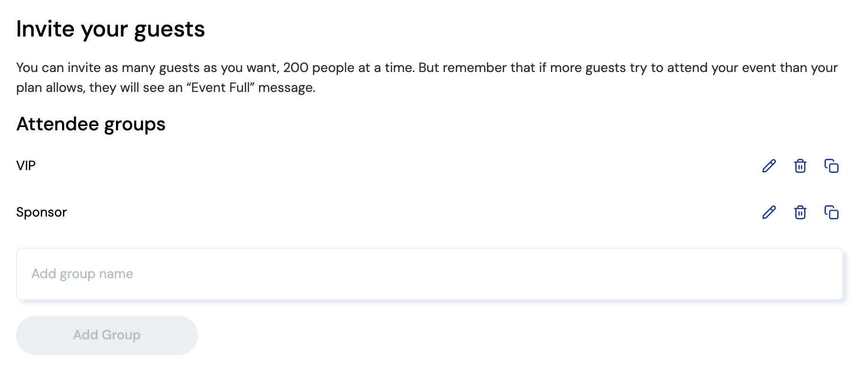Screen dimensions: 868x381
Task: Select the VIP group label
Action: [26, 166]
